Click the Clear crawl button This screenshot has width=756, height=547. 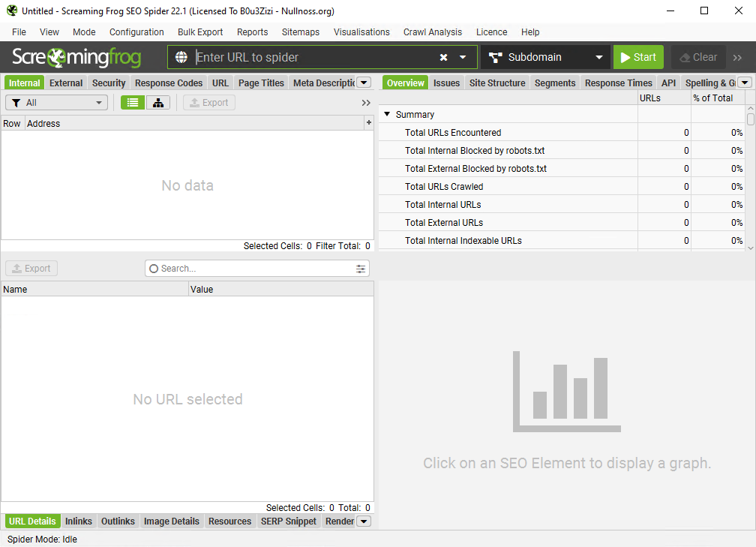pyautogui.click(x=698, y=57)
